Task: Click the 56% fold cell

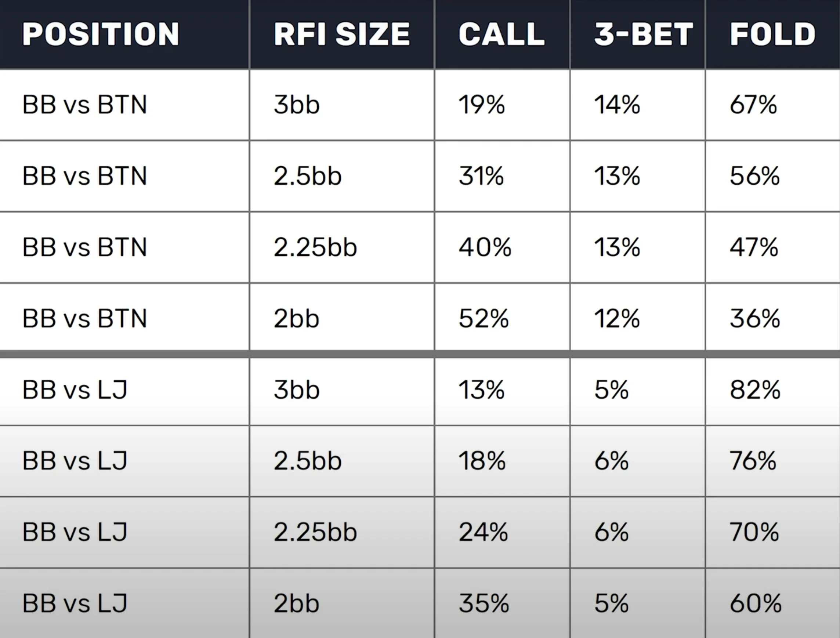Action: [x=754, y=176]
